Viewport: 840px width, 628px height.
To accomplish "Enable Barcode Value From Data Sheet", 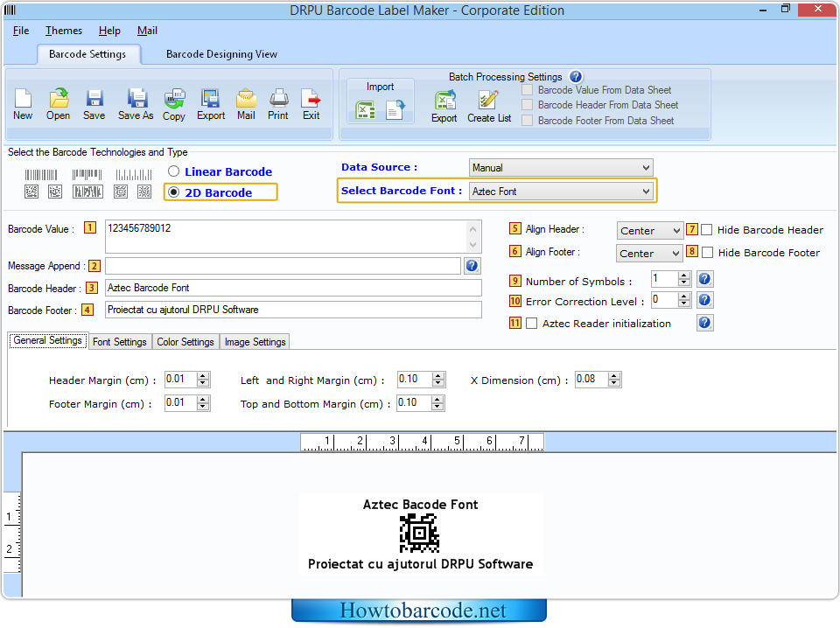I will 527,90.
